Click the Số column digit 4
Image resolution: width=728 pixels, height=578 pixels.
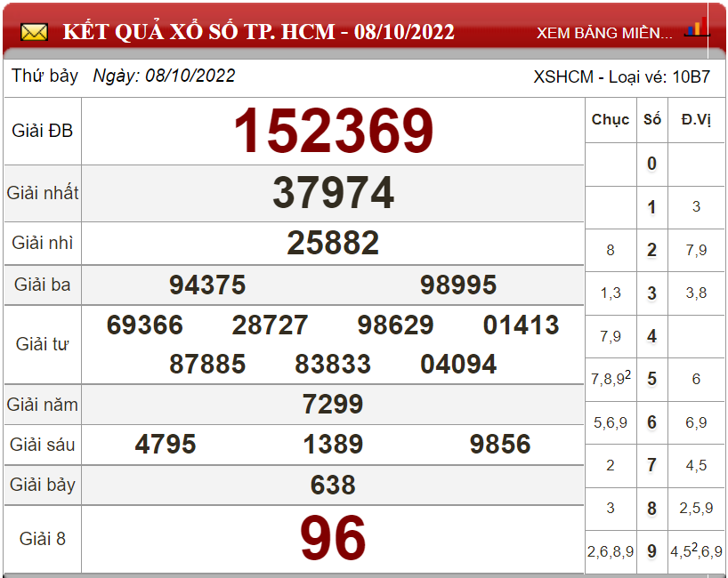coord(651,336)
